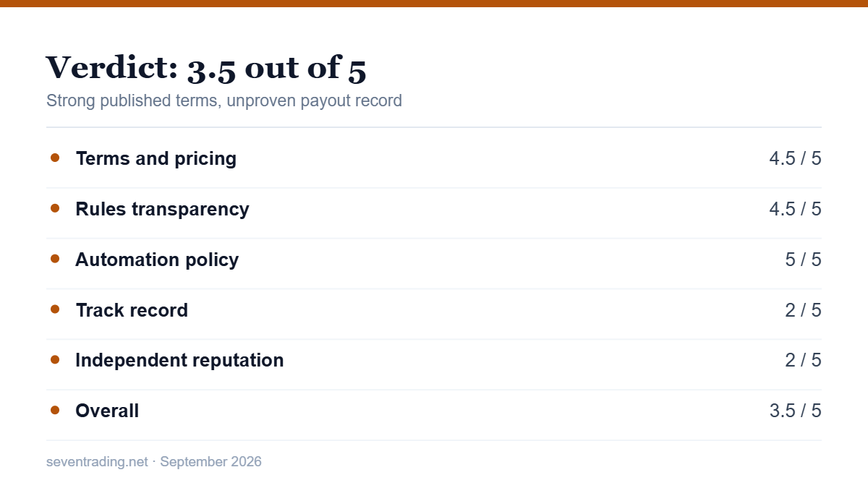Select the Track record label
Viewport: 868px width, 488px height.
pyautogui.click(x=132, y=310)
